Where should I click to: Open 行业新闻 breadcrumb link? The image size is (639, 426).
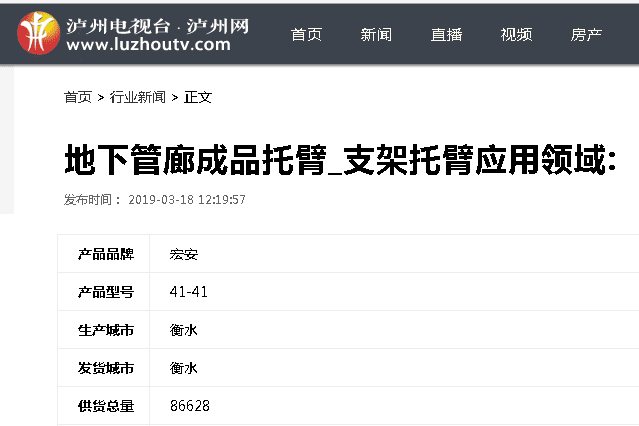(138, 97)
